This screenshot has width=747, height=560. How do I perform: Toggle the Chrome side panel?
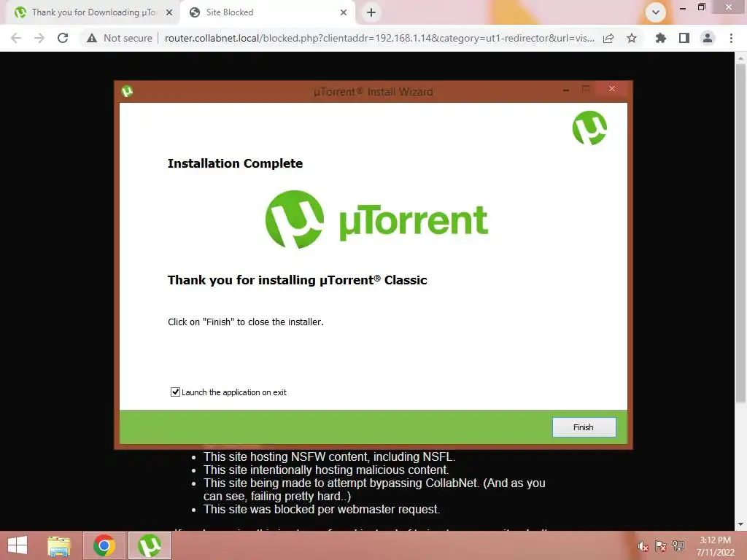(684, 38)
